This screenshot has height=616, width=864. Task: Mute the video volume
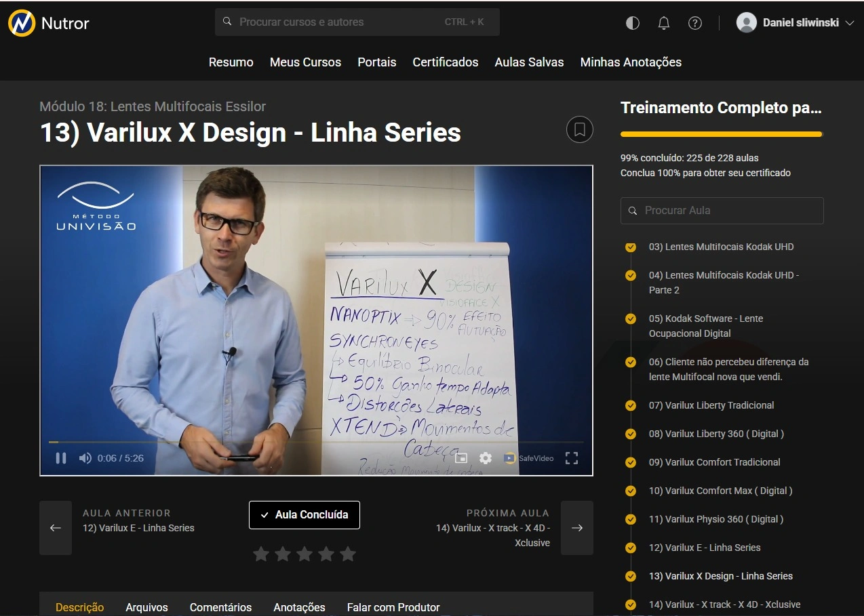(x=85, y=458)
